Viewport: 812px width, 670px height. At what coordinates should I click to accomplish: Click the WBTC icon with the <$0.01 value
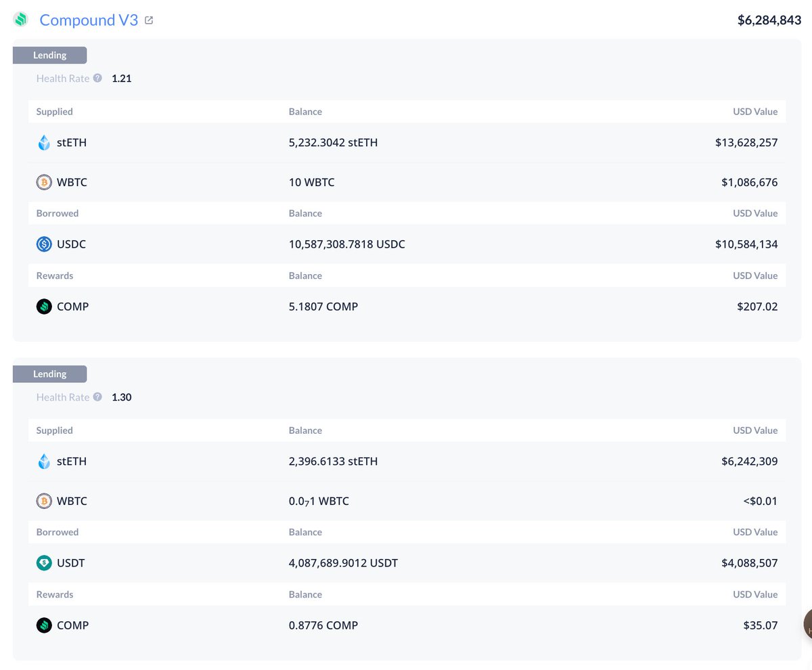44,501
